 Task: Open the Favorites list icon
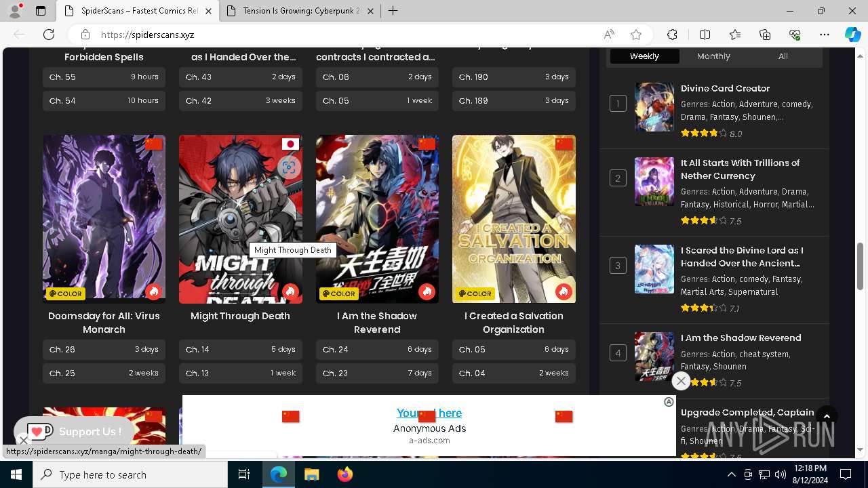(x=735, y=35)
